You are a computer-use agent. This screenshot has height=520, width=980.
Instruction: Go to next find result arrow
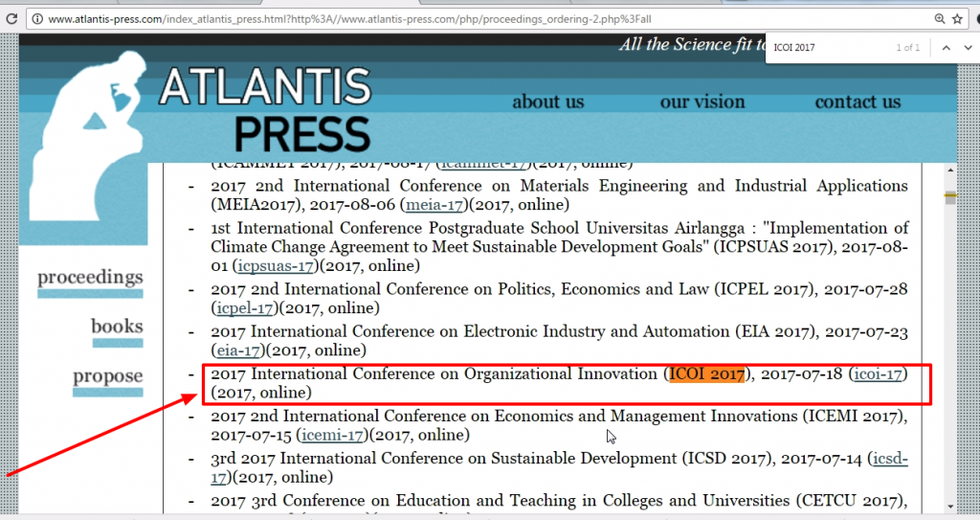[968, 48]
